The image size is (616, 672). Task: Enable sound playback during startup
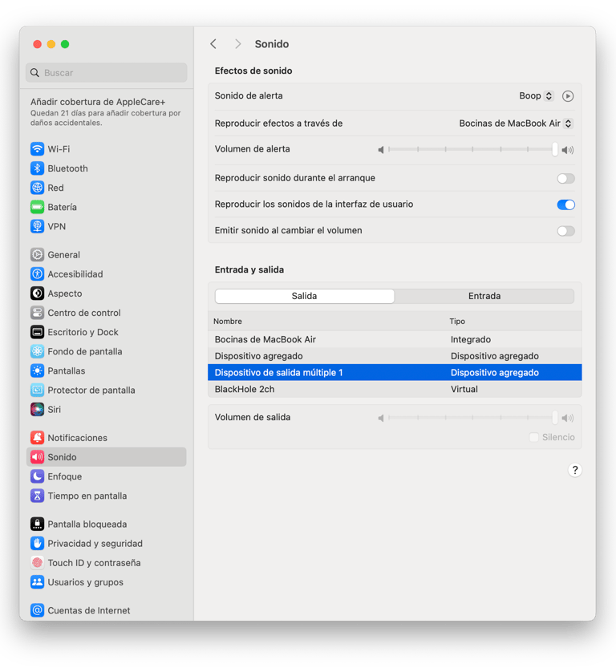point(565,178)
